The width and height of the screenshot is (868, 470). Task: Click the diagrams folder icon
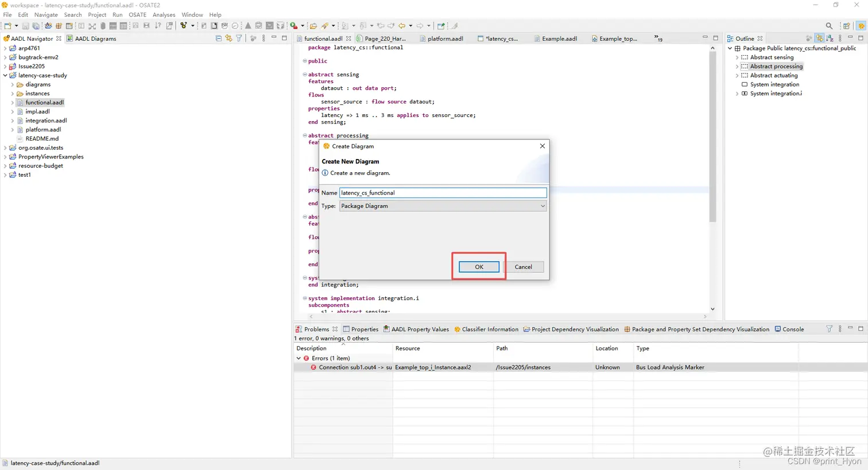pos(20,84)
